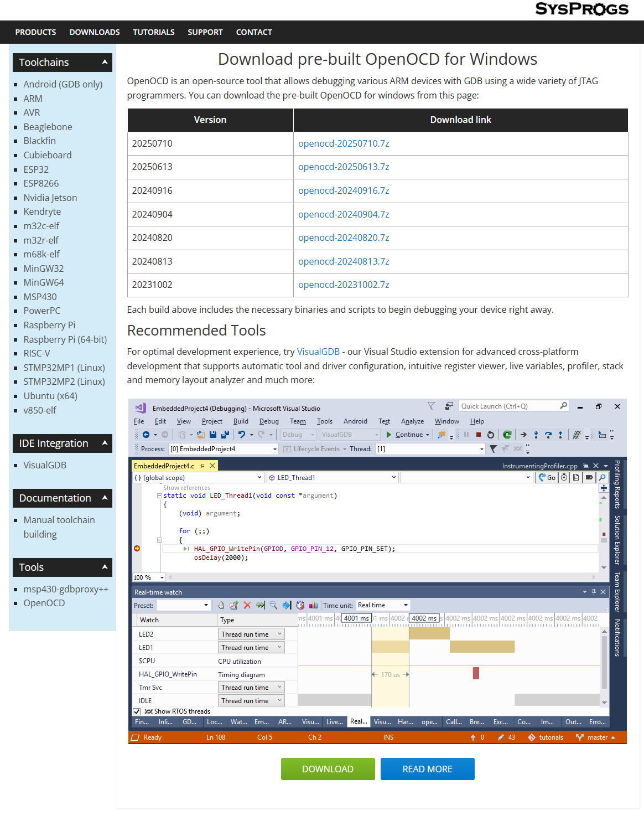
Task: Click the Step Over arrow icon
Action: coord(548,435)
